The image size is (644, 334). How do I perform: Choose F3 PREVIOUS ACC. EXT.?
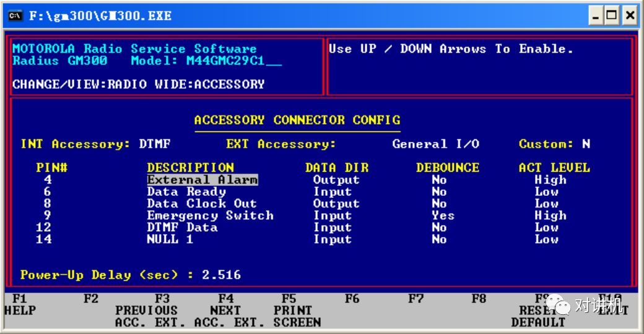pos(150,310)
